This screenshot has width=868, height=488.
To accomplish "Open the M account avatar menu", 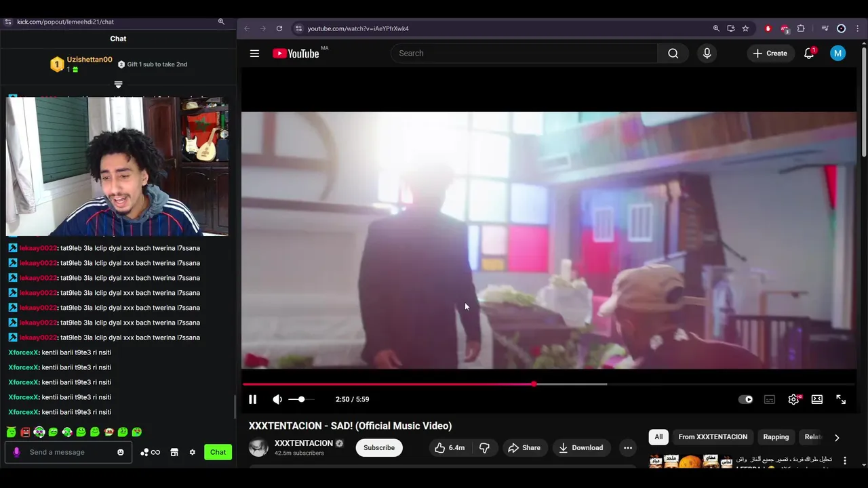I will click(837, 54).
